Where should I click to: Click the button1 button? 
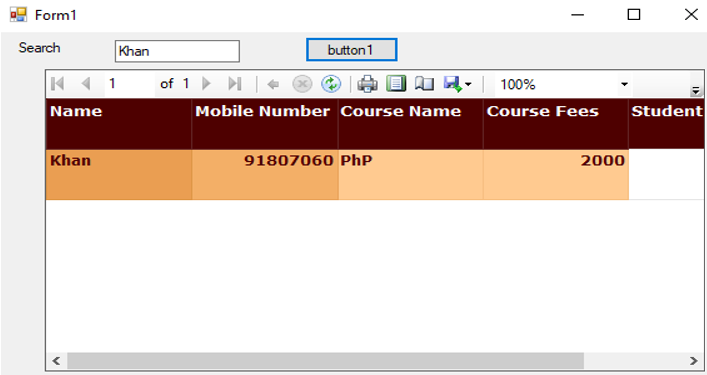(352, 50)
